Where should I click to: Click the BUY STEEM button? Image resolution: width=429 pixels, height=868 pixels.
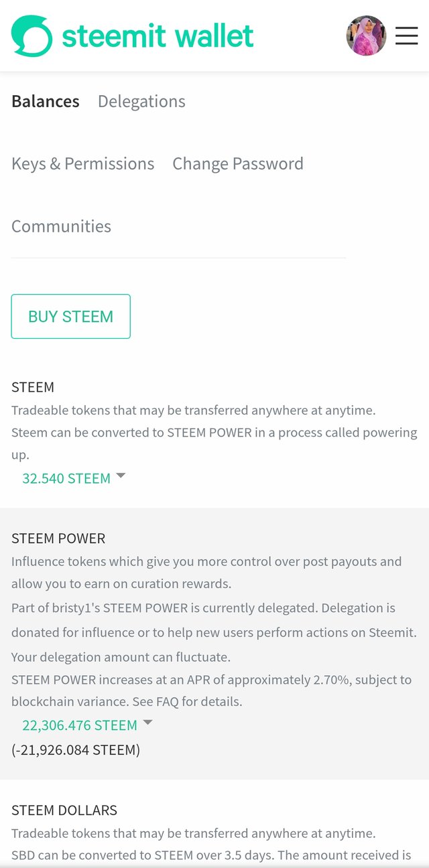(x=70, y=316)
